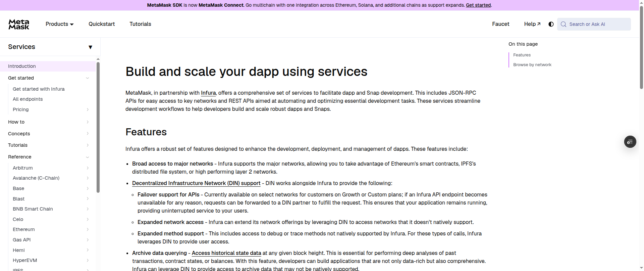This screenshot has height=271, width=644.
Task: Open Decentralized Infrastructure Network (DIN) support link
Action: (x=196, y=183)
